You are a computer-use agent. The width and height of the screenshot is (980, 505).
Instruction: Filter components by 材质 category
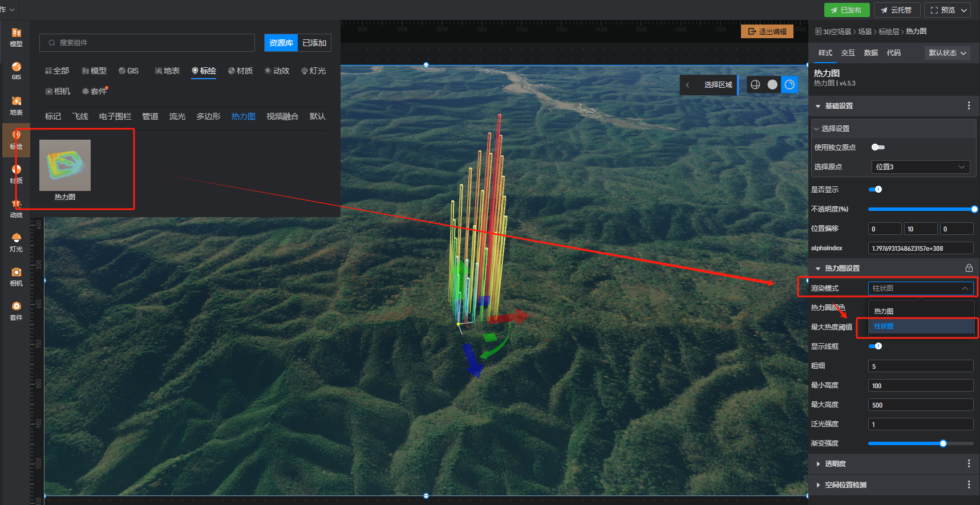click(240, 71)
